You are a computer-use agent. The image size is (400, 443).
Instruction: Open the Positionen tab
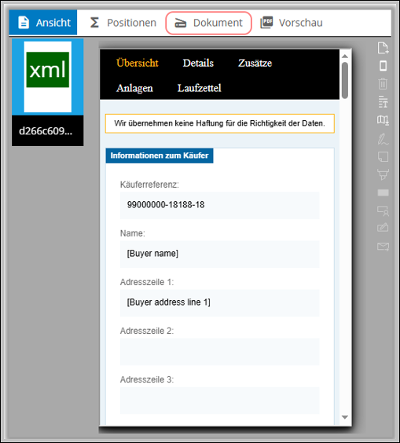(x=123, y=23)
